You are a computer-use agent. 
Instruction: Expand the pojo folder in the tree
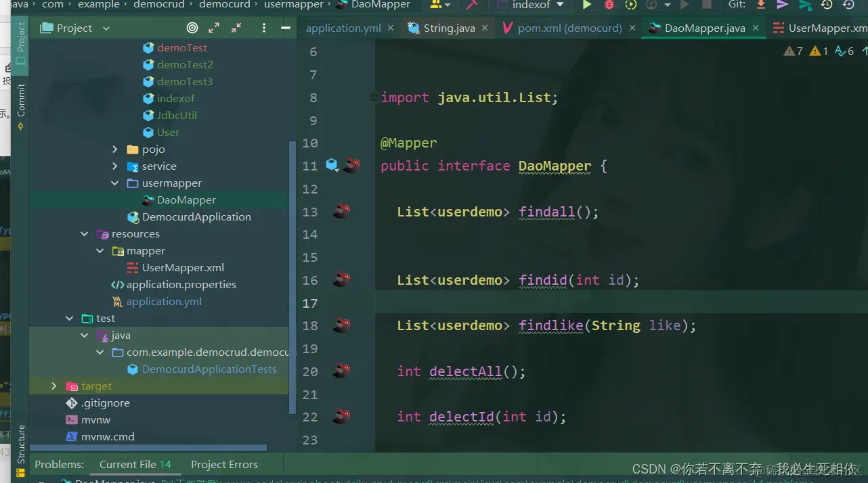click(115, 149)
